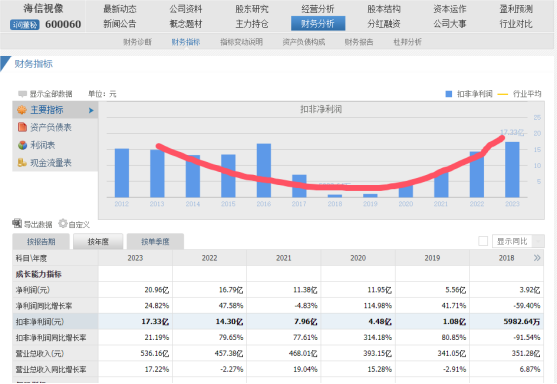Click the 导出数据 export icon
Screen dimensions: 557x384
pyautogui.click(x=17, y=223)
